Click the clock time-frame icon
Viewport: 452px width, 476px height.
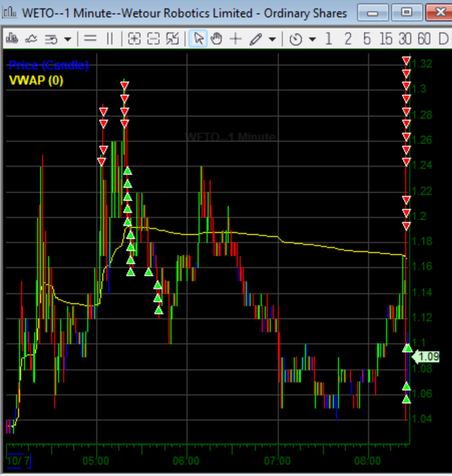296,39
